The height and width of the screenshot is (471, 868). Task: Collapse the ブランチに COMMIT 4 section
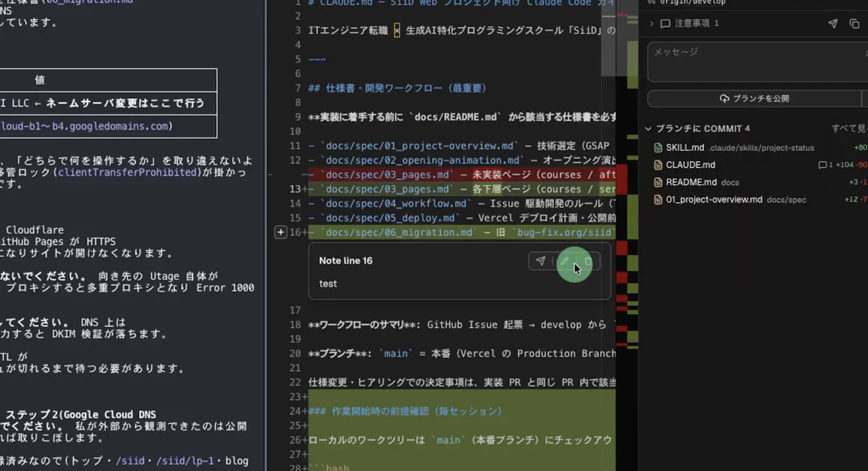pyautogui.click(x=648, y=129)
